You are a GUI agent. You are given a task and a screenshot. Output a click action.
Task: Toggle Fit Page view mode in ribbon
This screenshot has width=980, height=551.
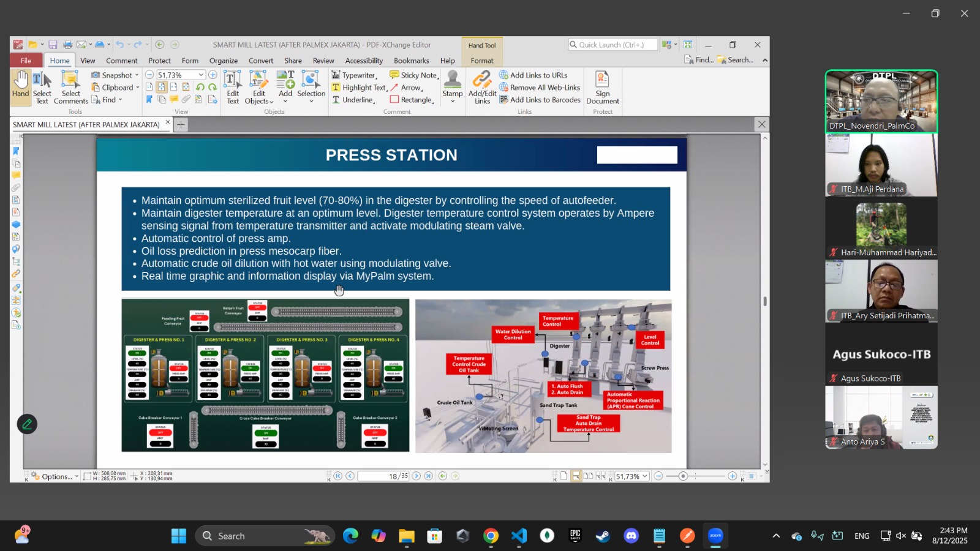point(161,87)
